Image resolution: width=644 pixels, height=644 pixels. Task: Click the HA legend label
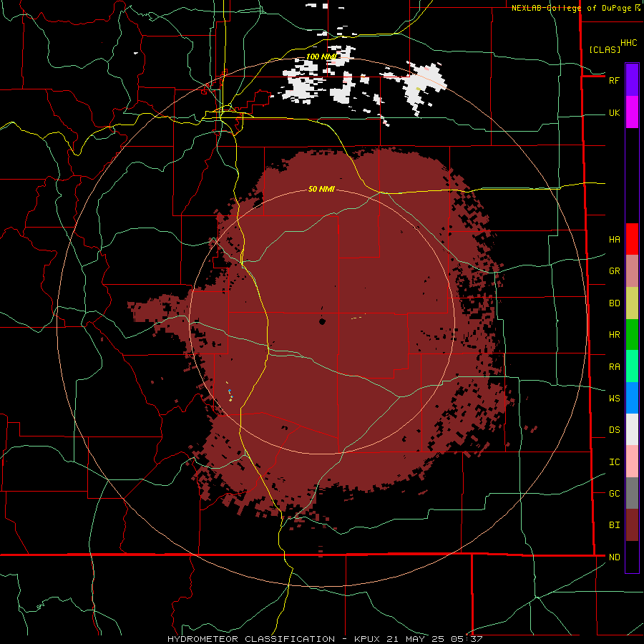[614, 240]
